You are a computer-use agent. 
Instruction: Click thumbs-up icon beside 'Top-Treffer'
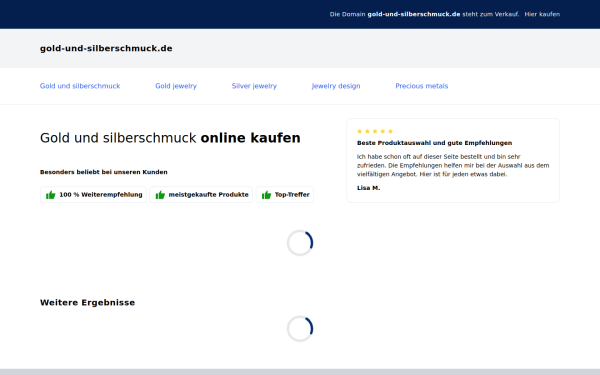tap(266, 195)
